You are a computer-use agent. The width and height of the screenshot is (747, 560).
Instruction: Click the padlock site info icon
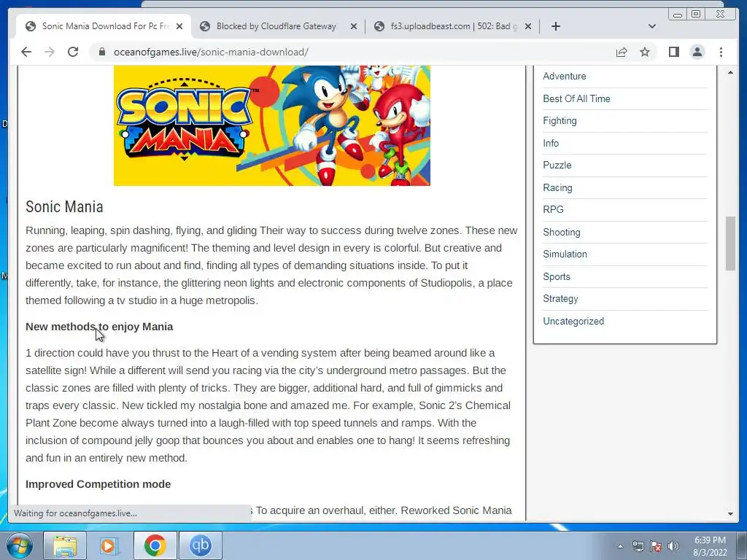(101, 52)
